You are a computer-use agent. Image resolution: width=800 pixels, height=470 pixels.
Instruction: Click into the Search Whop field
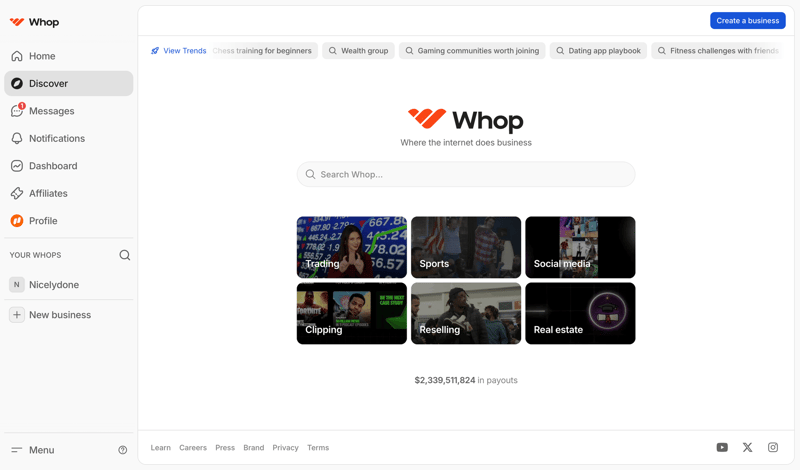click(x=466, y=175)
